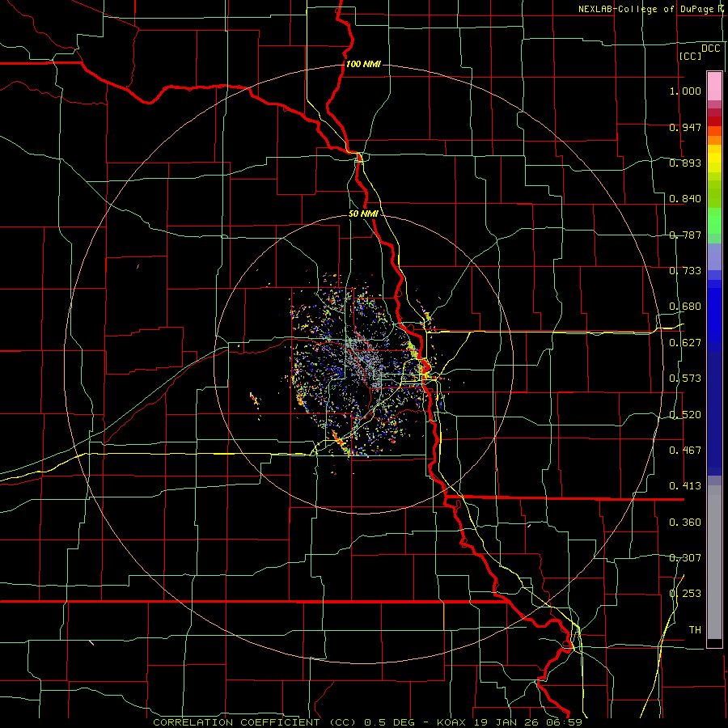Click the 0.573 color scale value

click(685, 379)
